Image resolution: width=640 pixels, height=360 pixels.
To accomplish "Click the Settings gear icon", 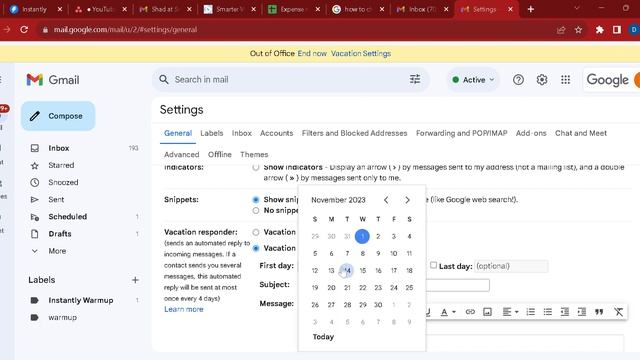I will [542, 80].
